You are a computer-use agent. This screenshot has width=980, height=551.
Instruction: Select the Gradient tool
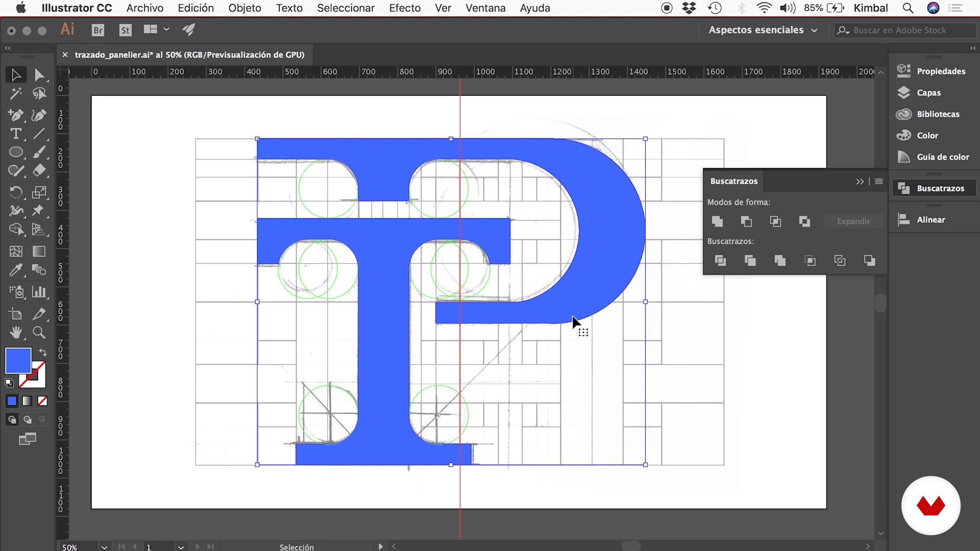pos(39,251)
